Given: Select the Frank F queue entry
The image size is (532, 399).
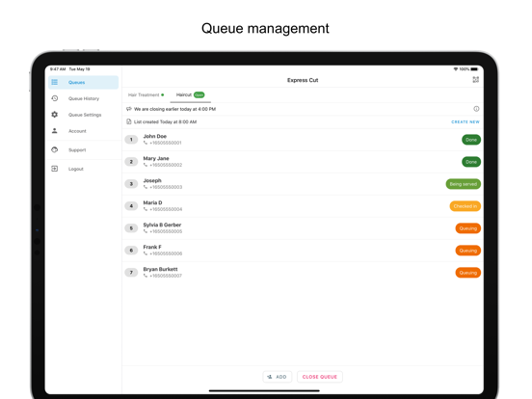Looking at the screenshot, I should coord(303,251).
